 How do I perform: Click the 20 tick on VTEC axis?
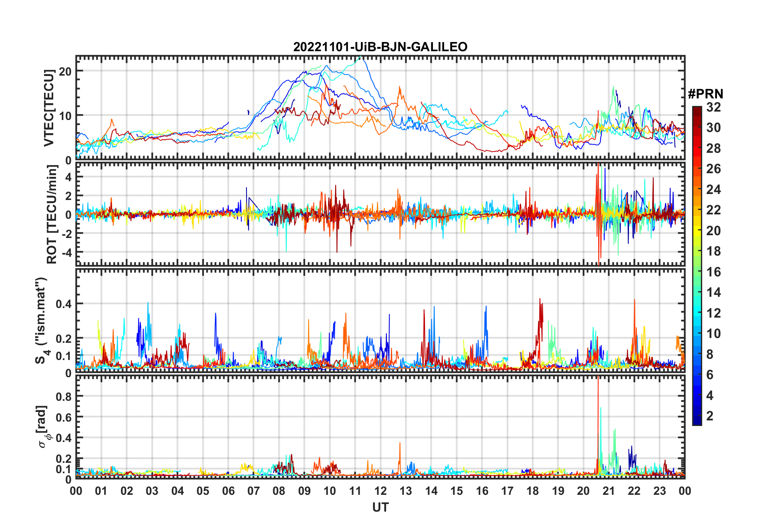click(x=65, y=72)
